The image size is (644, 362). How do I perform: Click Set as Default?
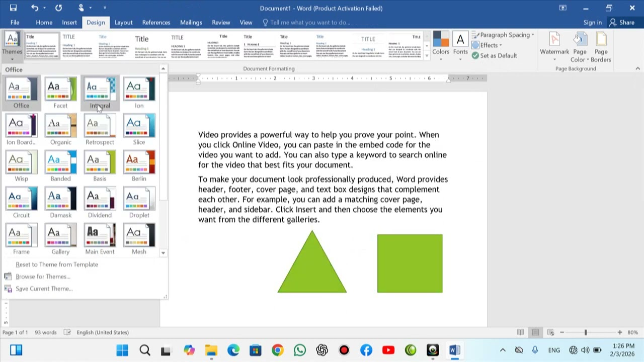click(x=494, y=56)
